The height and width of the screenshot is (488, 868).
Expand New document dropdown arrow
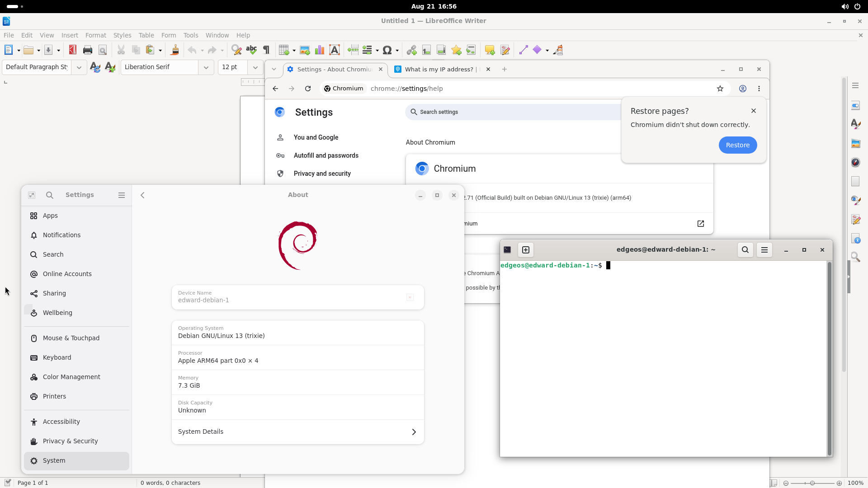(x=19, y=50)
